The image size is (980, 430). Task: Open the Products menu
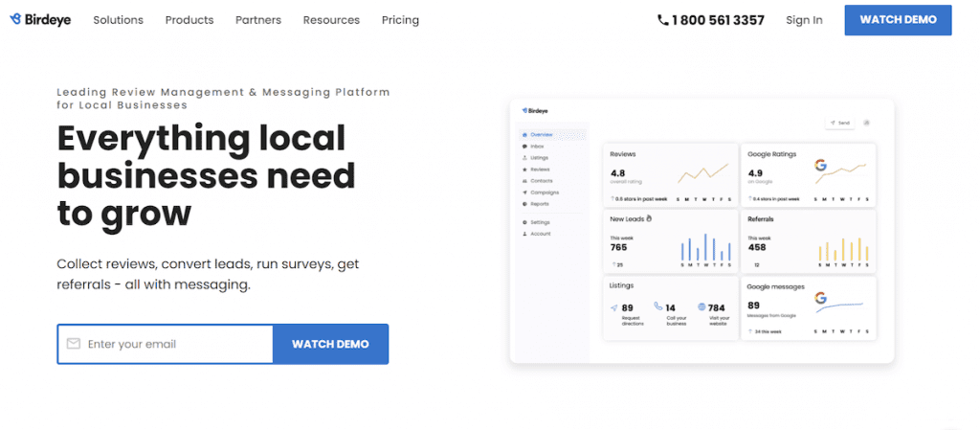click(x=189, y=20)
